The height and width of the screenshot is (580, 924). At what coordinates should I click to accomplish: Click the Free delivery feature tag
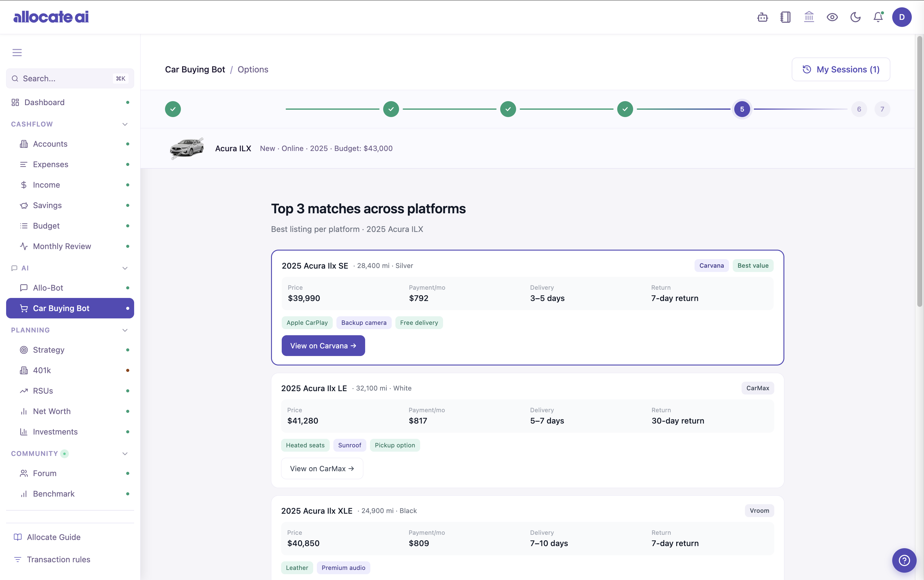(x=419, y=323)
